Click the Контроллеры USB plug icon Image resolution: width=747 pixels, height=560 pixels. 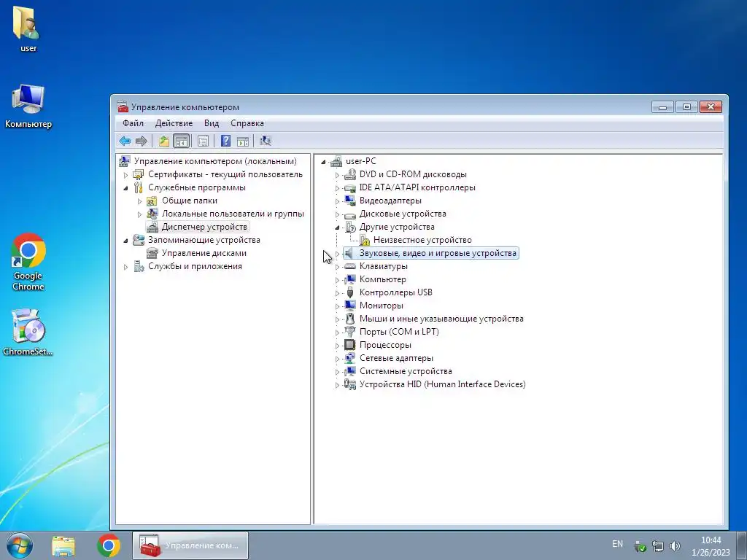(x=349, y=292)
